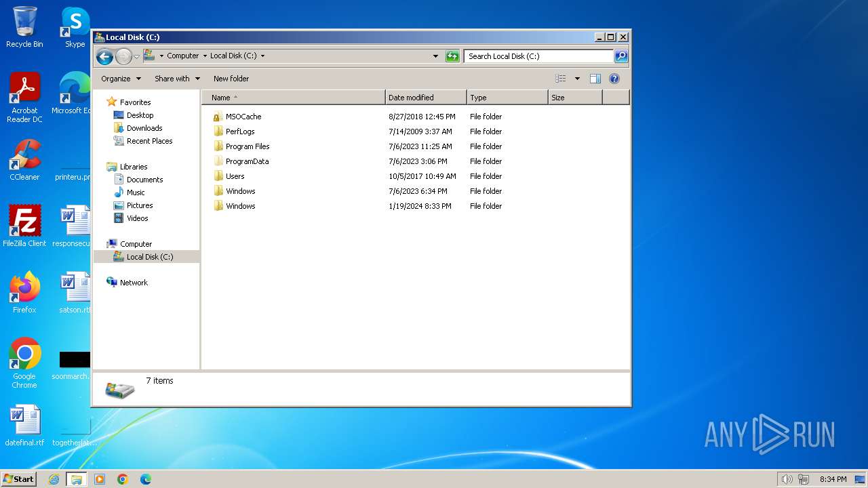This screenshot has width=868, height=488.
Task: Open the Music library
Action: (x=136, y=192)
